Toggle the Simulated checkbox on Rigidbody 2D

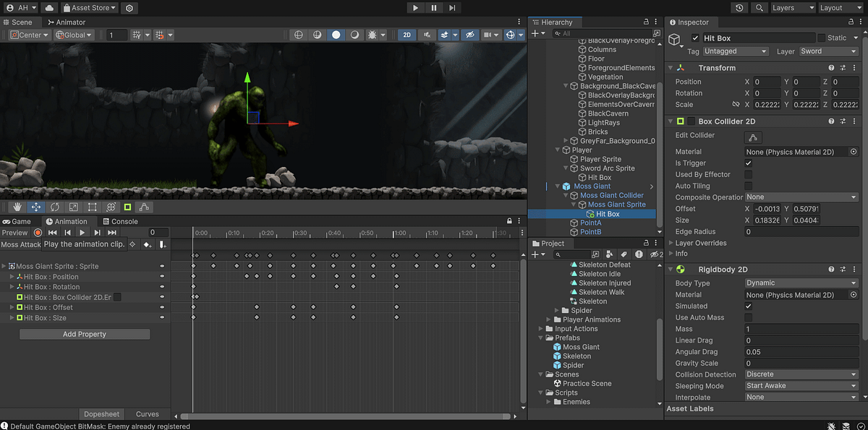749,306
